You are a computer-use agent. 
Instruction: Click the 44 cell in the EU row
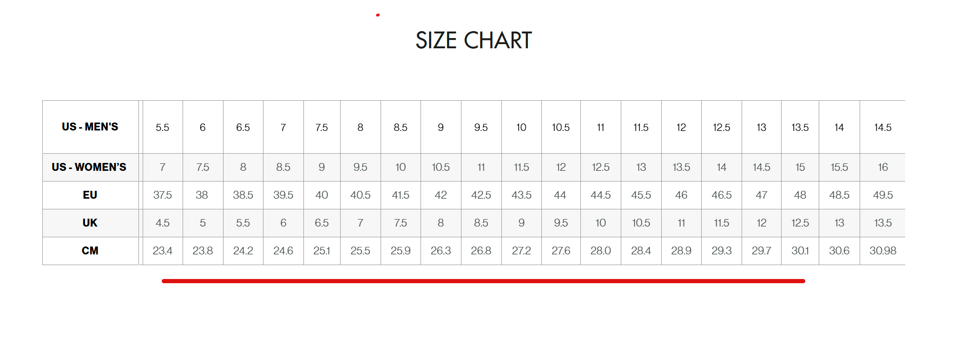pos(560,195)
